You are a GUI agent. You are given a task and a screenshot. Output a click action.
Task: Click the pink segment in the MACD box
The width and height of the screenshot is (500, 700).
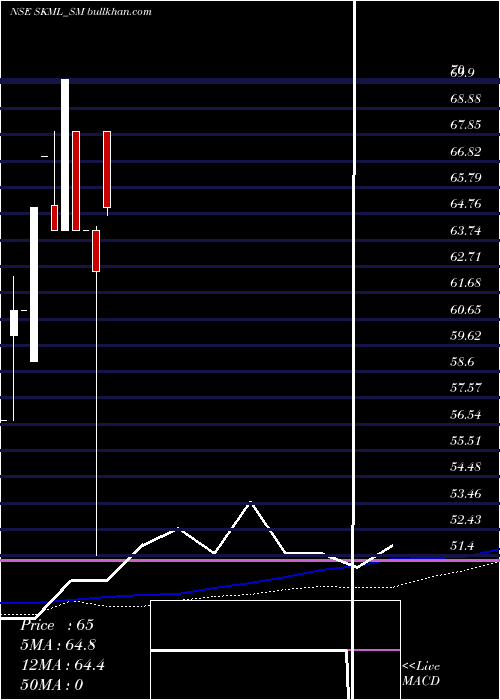tap(376, 650)
